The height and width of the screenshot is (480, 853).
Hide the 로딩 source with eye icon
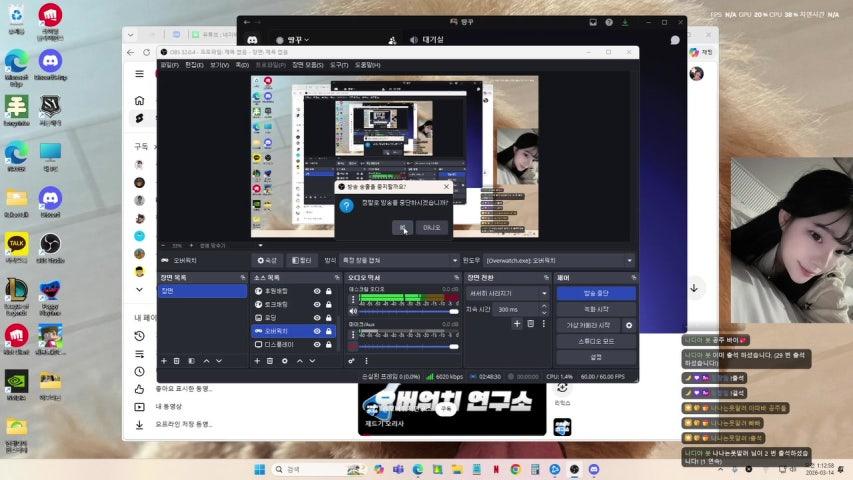(x=317, y=317)
